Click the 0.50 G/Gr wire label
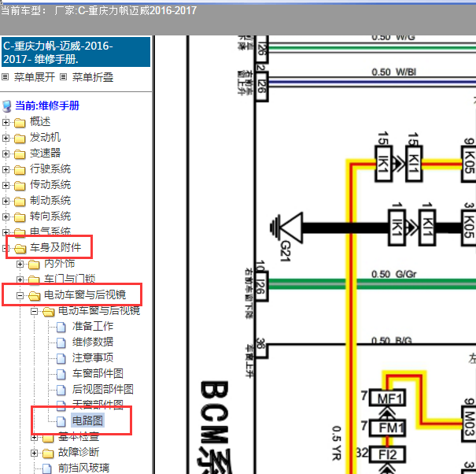 coord(394,274)
